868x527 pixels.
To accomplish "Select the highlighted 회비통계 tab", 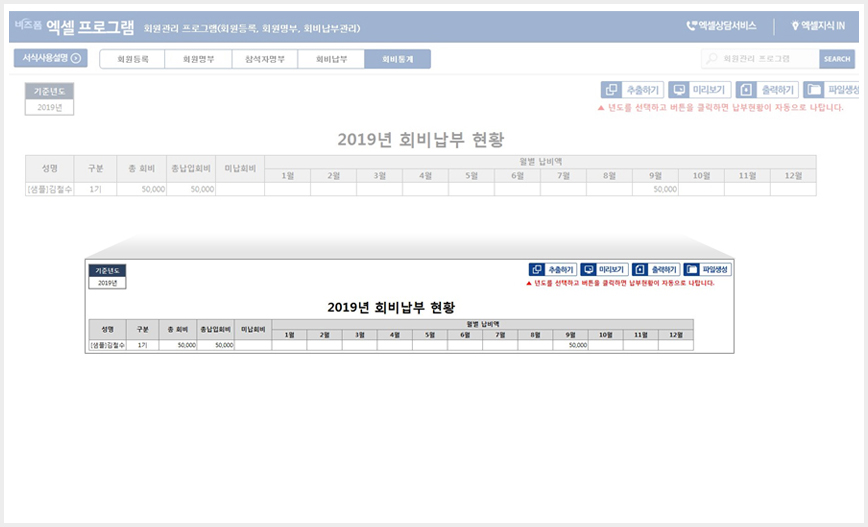I will [397, 59].
